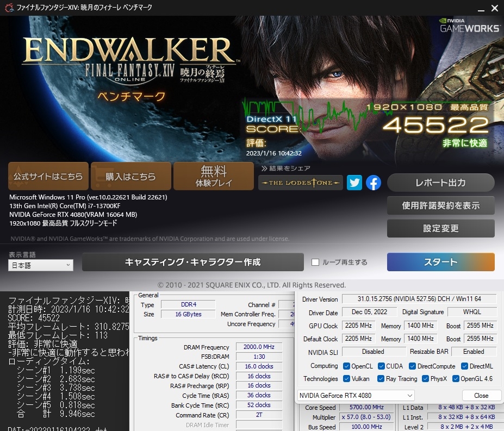
Task: Click Microsoft Windows 11 Pro version line
Action: tap(88, 197)
